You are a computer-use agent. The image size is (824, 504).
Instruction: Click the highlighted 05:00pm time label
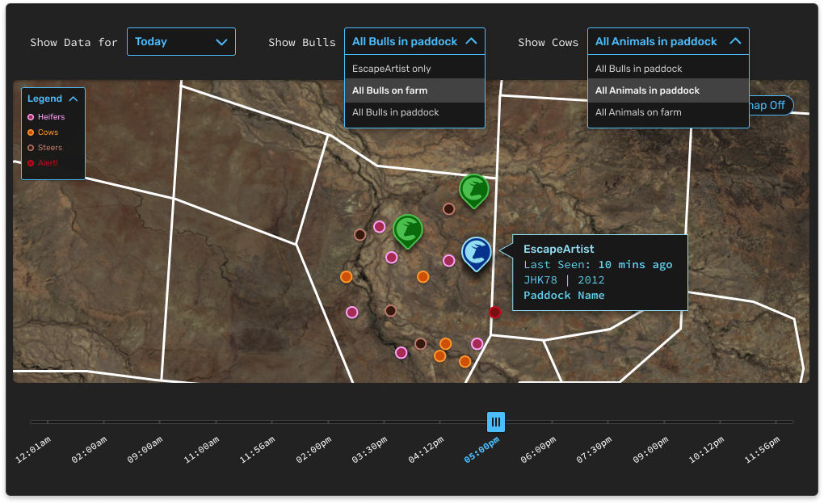click(482, 450)
